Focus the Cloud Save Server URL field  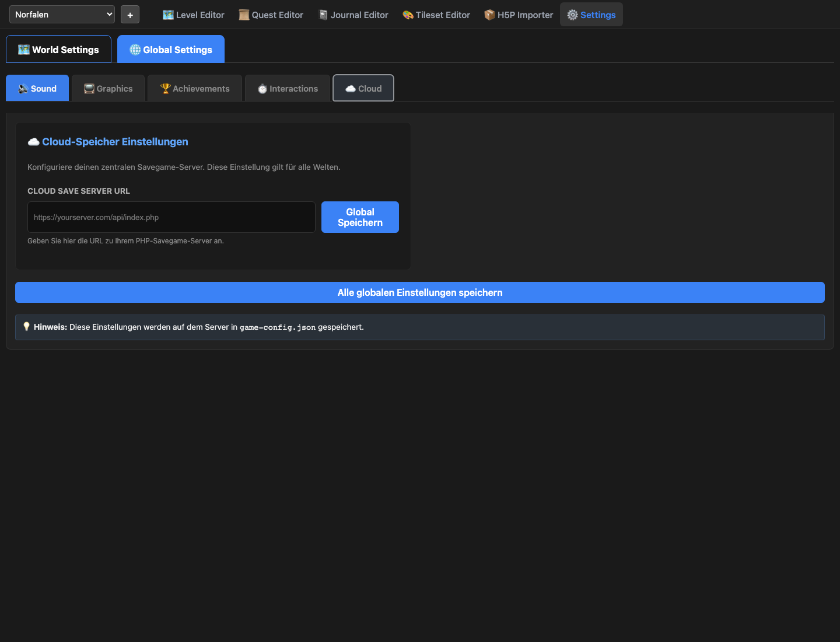pyautogui.click(x=171, y=217)
